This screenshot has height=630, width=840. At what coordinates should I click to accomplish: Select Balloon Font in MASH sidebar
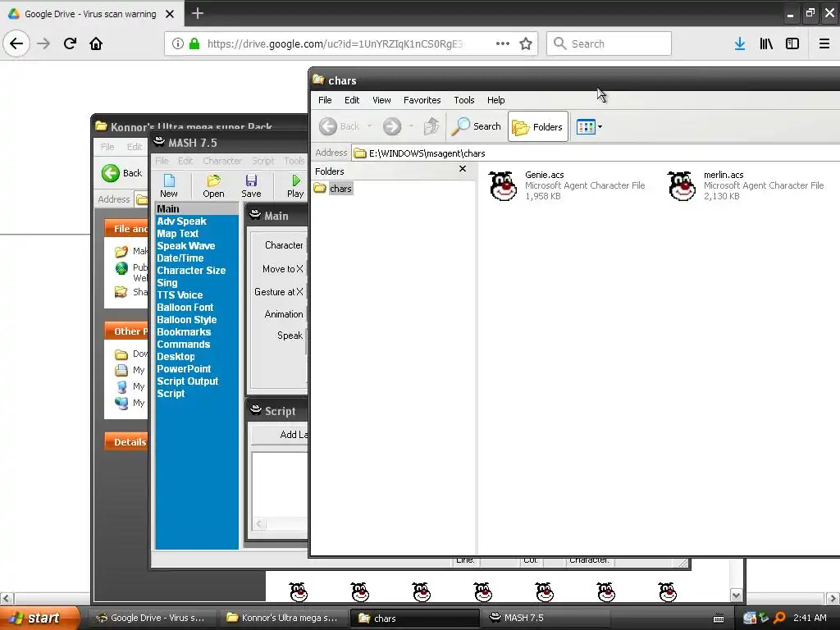[185, 308]
